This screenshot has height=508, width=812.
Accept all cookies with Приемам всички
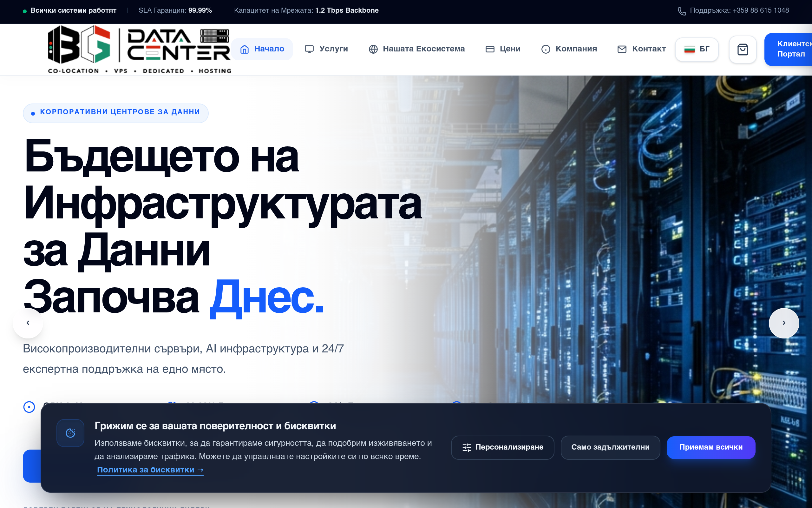pyautogui.click(x=711, y=447)
